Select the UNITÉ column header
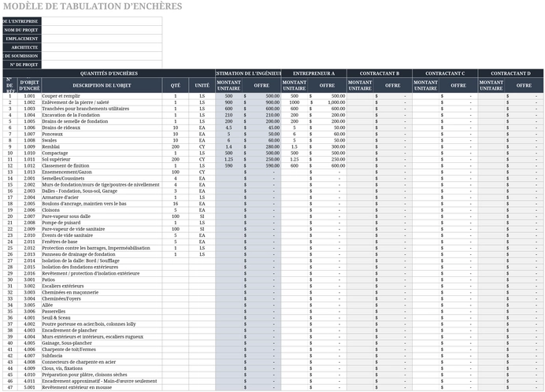The width and height of the screenshot is (545, 392). click(202, 85)
